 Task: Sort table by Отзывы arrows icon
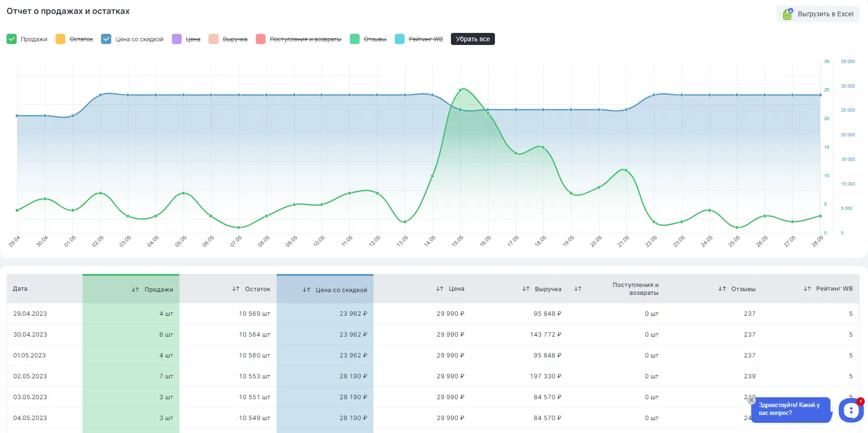pos(722,289)
